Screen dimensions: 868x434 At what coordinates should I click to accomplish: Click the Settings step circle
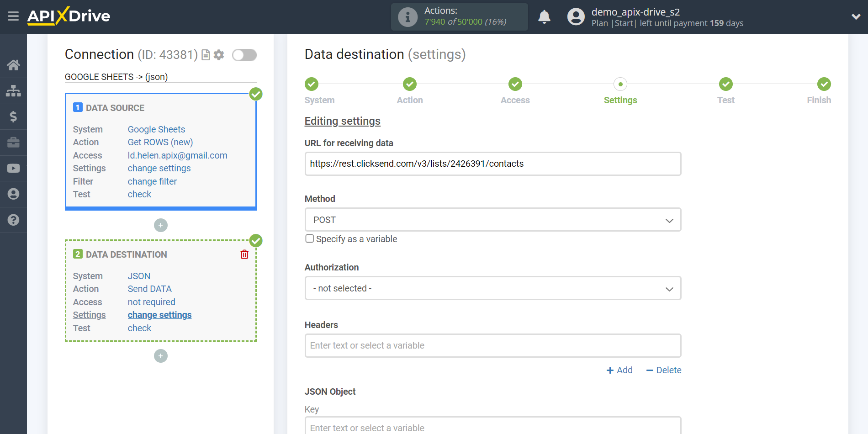pos(620,84)
